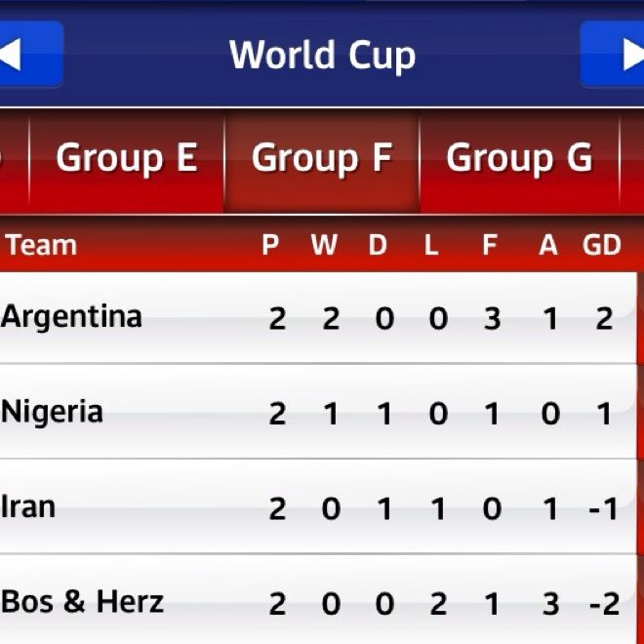The width and height of the screenshot is (644, 644).
Task: Click the P (played) column header
Action: (x=270, y=246)
